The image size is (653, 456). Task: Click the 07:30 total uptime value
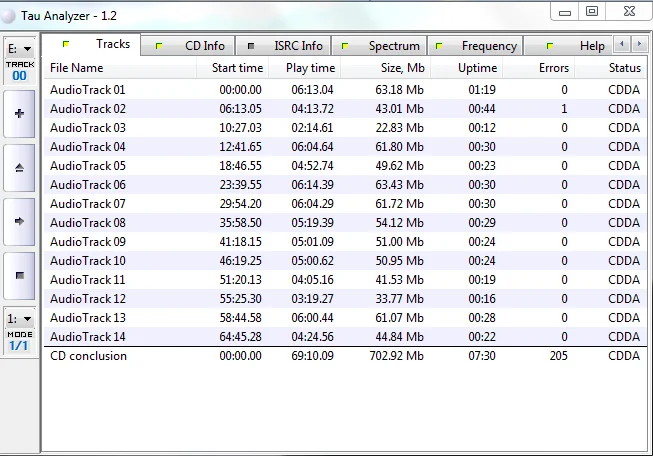482,356
